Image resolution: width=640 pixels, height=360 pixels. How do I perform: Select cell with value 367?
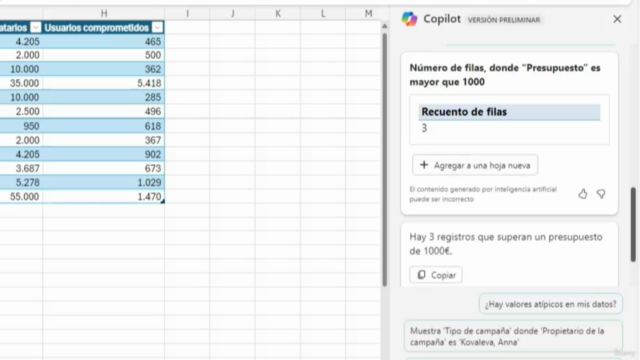pyautogui.click(x=104, y=140)
